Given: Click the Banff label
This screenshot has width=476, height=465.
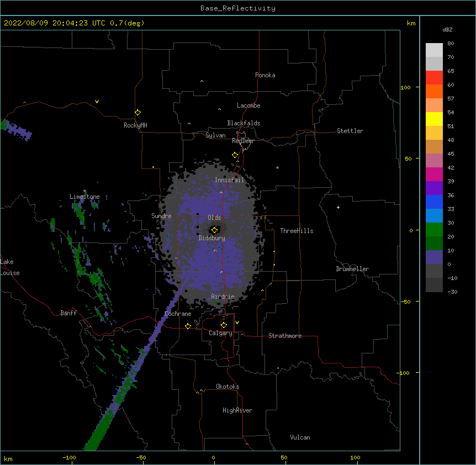Looking at the screenshot, I should 68,313.
